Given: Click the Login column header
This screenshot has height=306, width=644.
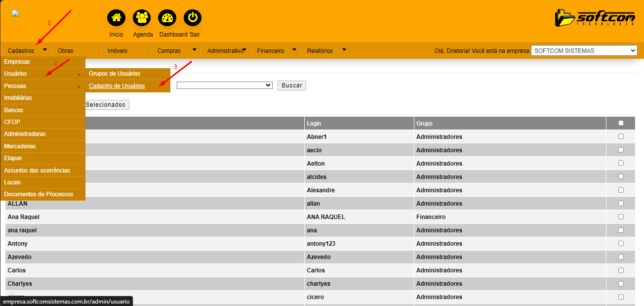Looking at the screenshot, I should 314,123.
